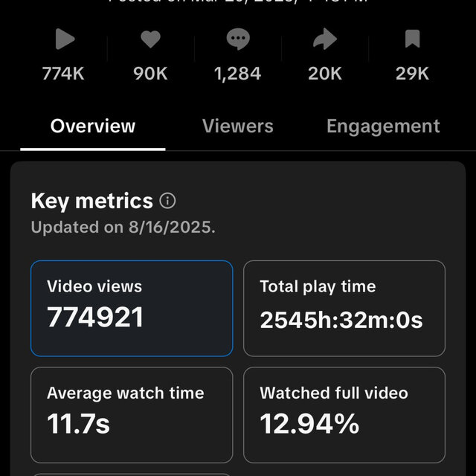This screenshot has height=476, width=476.
Task: Tap the comments speech bubble icon
Action: [238, 39]
